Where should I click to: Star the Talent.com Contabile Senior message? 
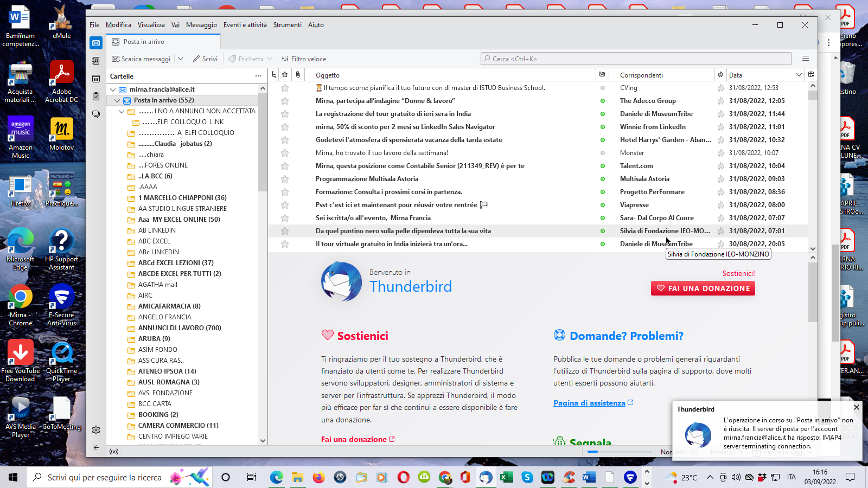285,166
